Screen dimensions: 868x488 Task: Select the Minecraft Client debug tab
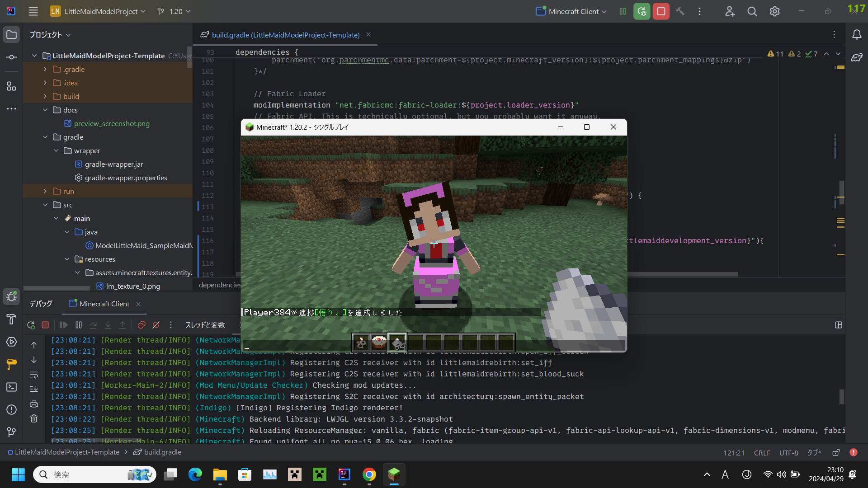pyautogui.click(x=104, y=304)
